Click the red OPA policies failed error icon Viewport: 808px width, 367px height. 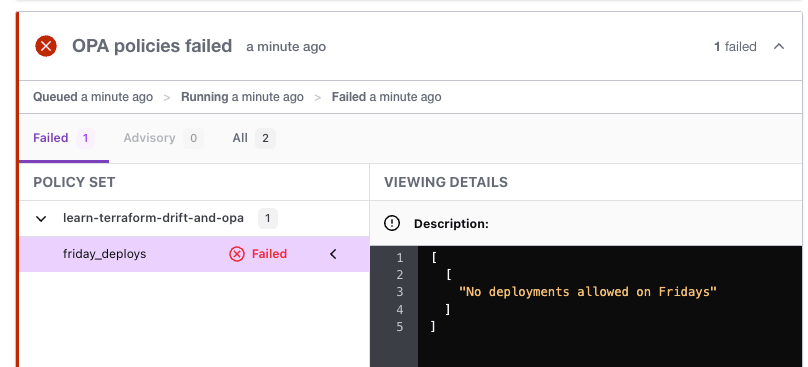click(x=46, y=46)
